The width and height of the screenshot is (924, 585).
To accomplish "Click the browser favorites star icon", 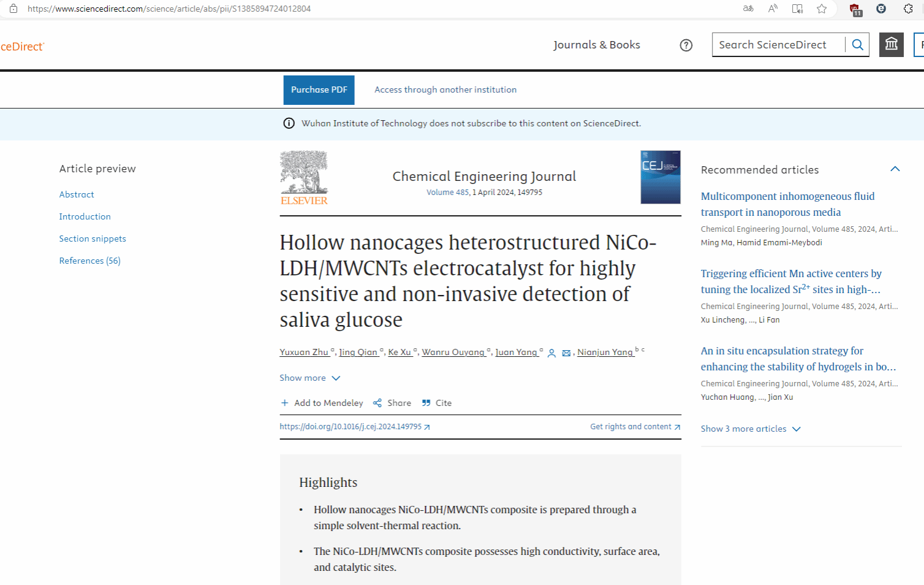I will [822, 9].
